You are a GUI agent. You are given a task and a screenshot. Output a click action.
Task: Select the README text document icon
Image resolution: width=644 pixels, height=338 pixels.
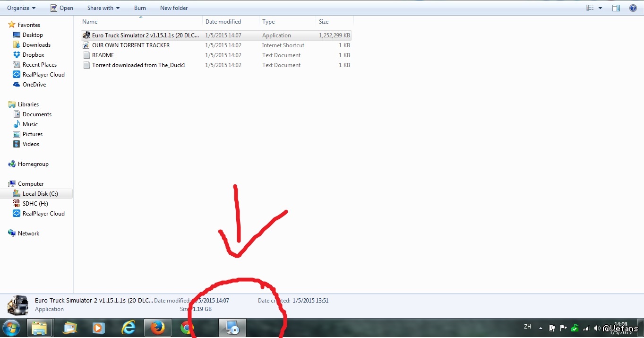[x=86, y=55]
